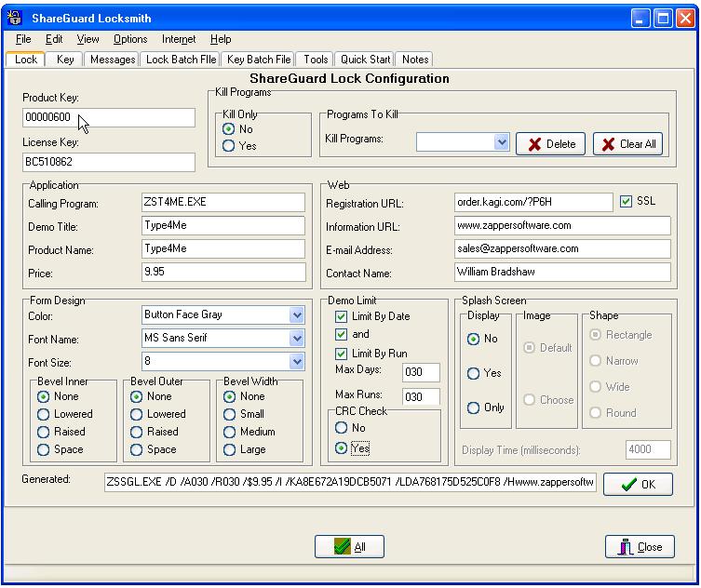The width and height of the screenshot is (701, 588).
Task: Switch to the Key Batch File tab
Action: (x=259, y=60)
